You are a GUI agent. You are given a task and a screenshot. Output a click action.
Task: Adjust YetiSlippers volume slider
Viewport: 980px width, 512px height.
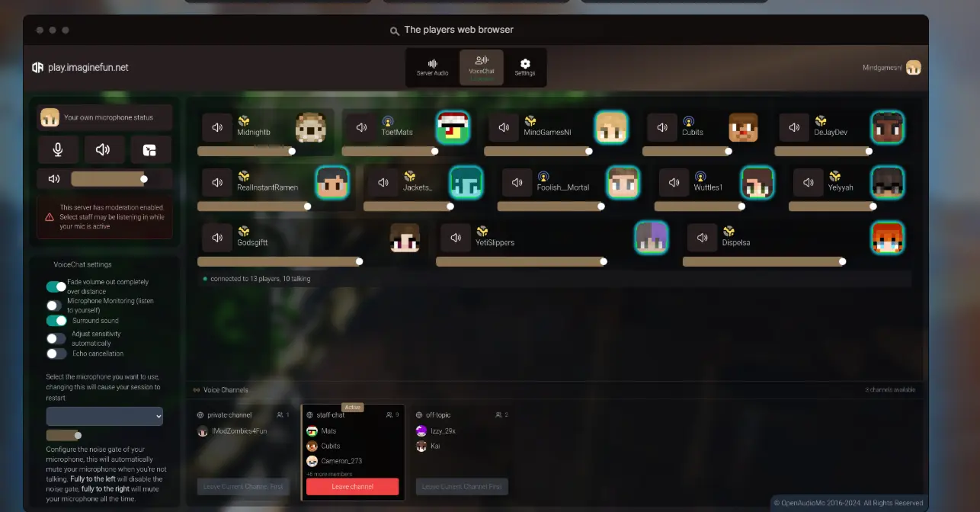(521, 261)
